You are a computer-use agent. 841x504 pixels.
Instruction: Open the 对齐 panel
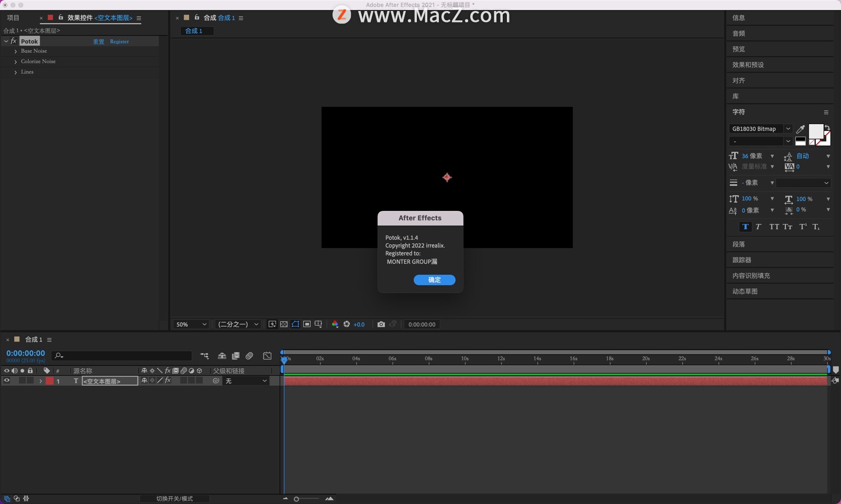pos(738,81)
